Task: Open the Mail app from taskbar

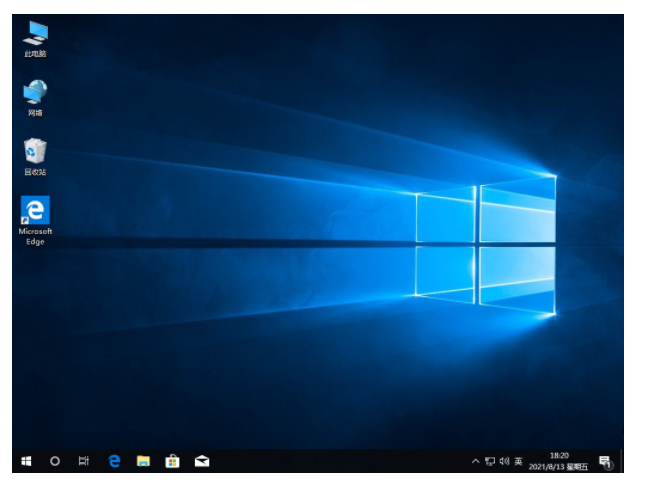Action: pos(202,461)
